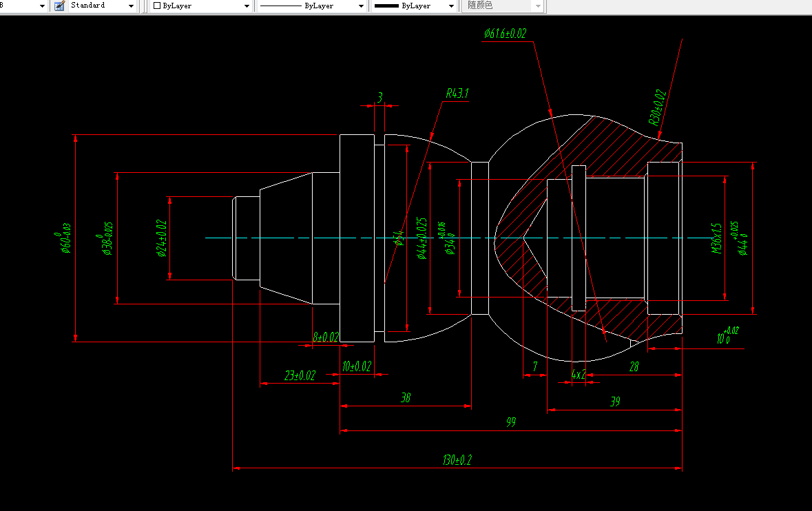The width and height of the screenshot is (812, 511).
Task: Select the 39 length dimension text
Action: click(615, 401)
